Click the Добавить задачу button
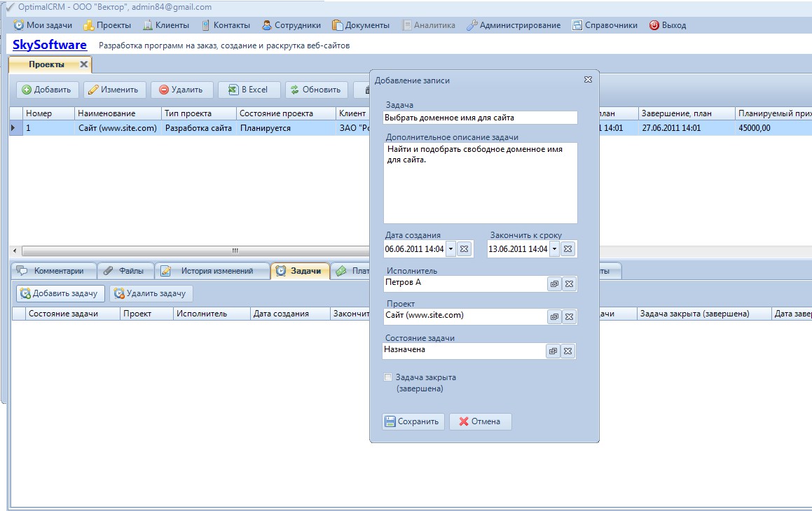Viewport: 812px width, 511px height. point(60,293)
